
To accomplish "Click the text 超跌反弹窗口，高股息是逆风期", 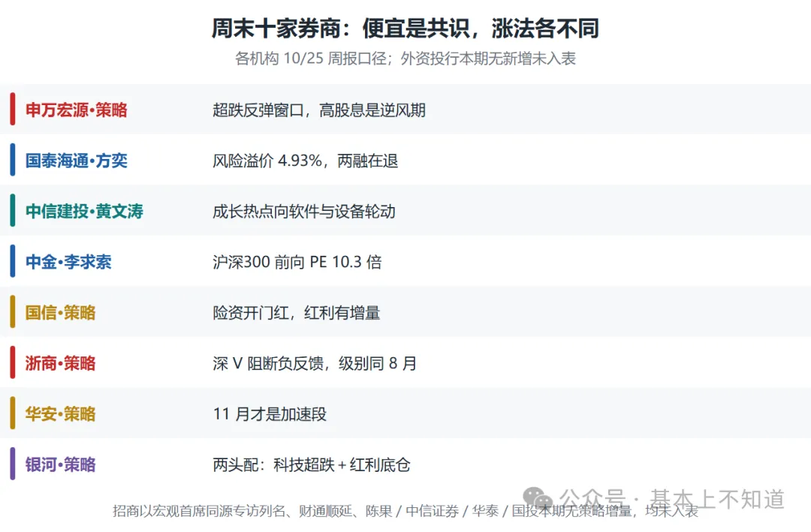I will point(319,110).
